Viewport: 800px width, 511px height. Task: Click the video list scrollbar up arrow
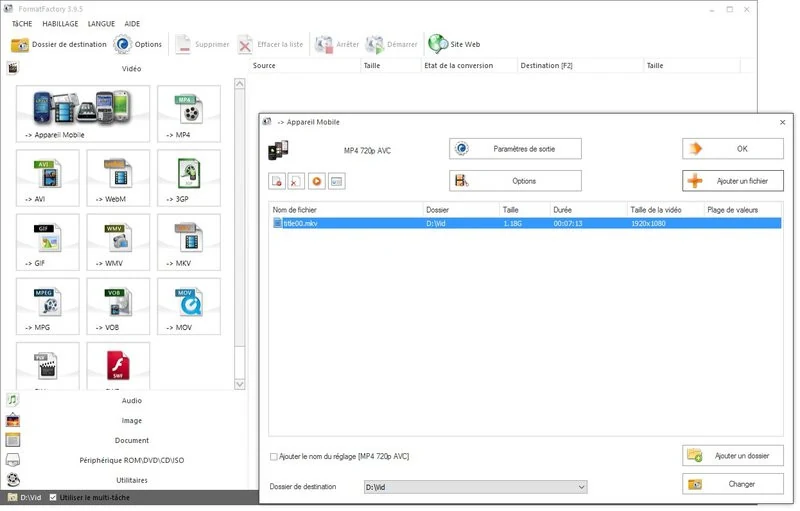click(239, 84)
